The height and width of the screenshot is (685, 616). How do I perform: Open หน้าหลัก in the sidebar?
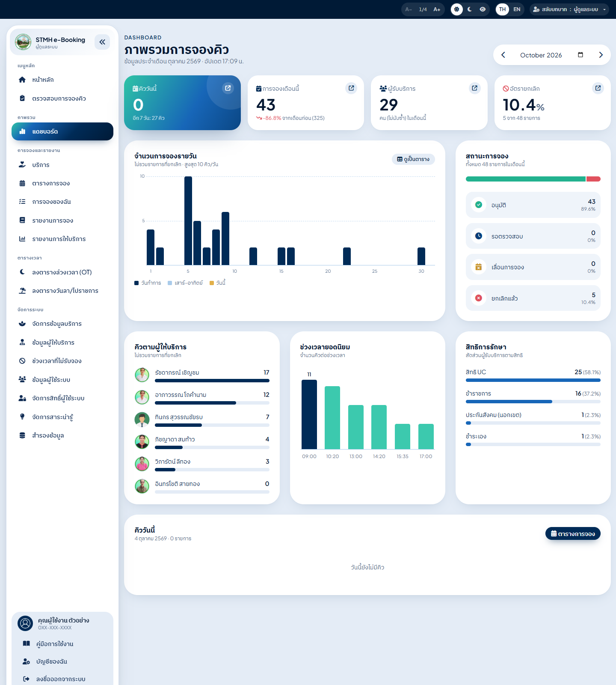(62, 80)
